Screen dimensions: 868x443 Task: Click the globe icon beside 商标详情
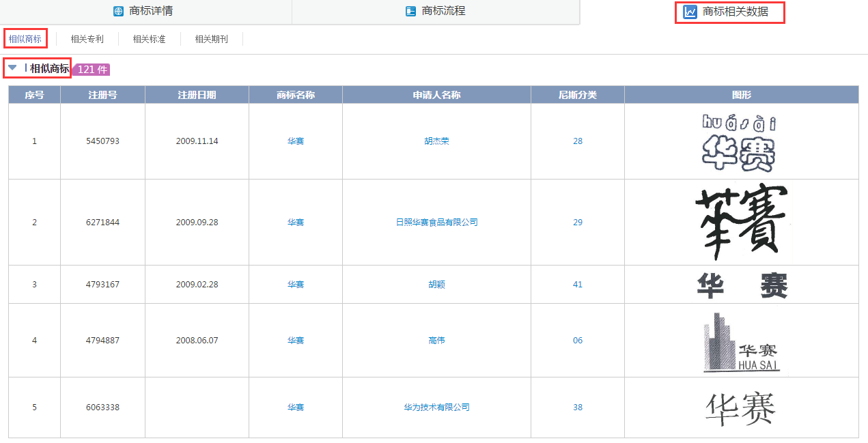119,12
